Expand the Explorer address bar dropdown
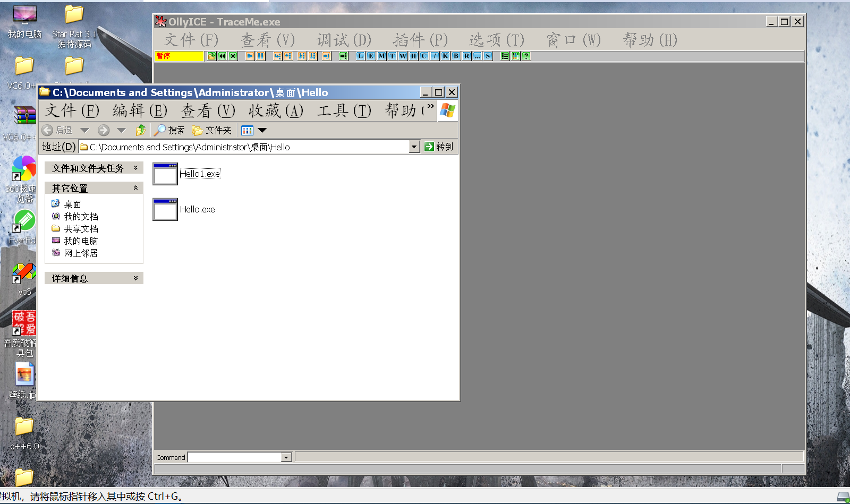850x504 pixels. pyautogui.click(x=414, y=147)
